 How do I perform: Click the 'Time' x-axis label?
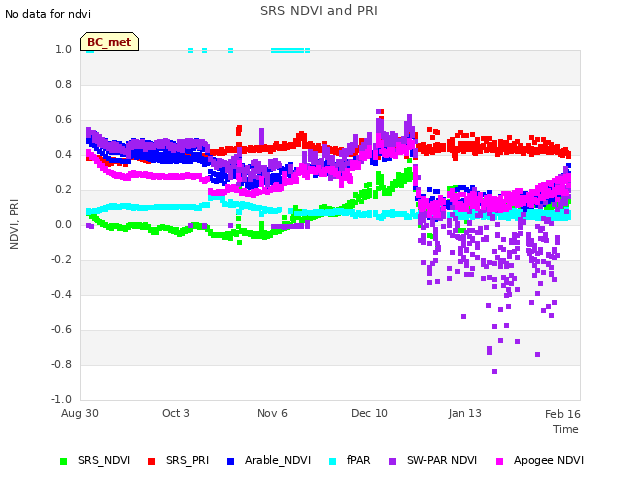click(x=566, y=429)
